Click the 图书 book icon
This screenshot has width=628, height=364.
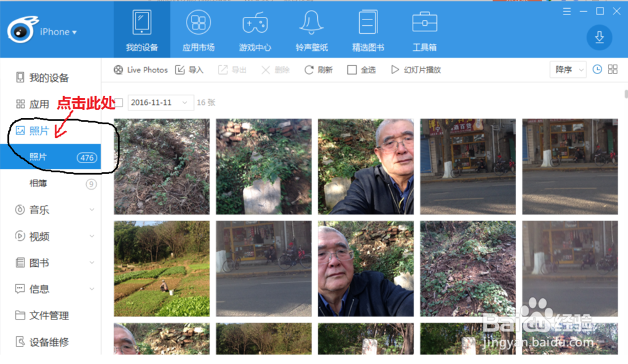click(x=19, y=263)
